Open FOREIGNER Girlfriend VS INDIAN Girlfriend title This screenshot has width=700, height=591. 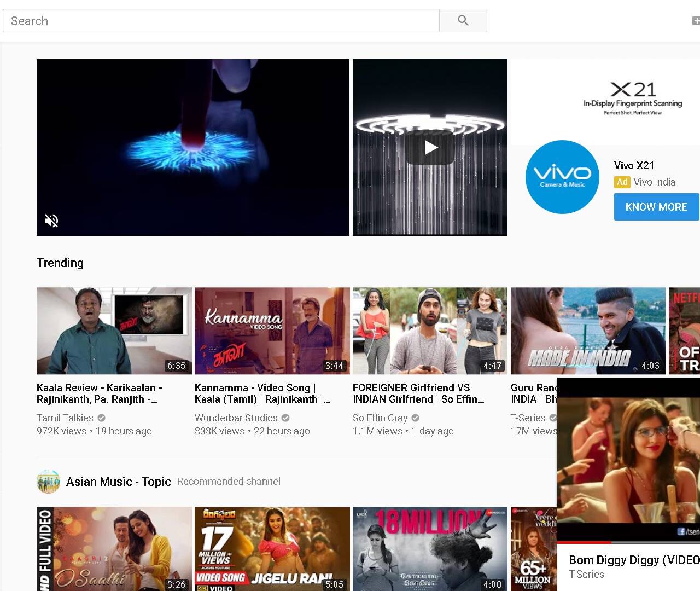point(418,393)
